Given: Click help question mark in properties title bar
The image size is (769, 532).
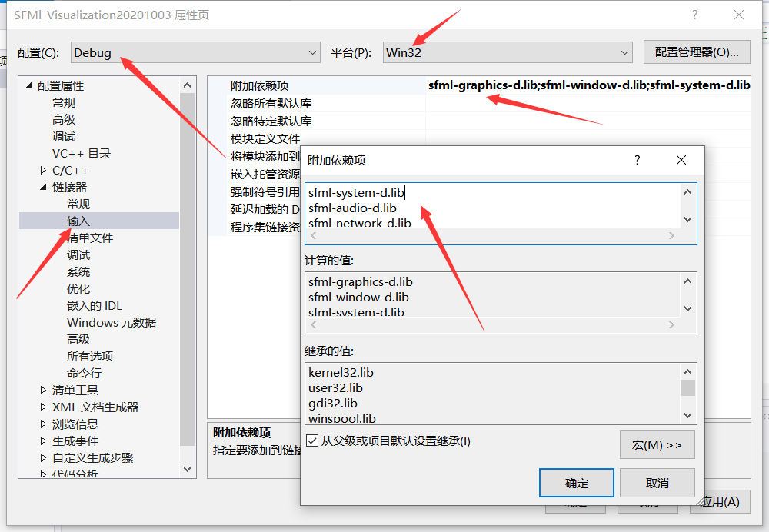Looking at the screenshot, I should click(x=694, y=15).
